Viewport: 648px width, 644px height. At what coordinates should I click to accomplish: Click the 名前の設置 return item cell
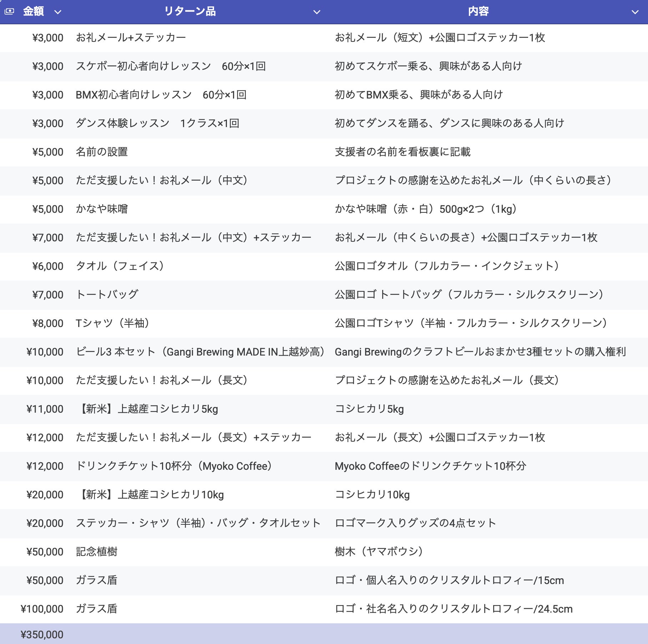tap(102, 152)
